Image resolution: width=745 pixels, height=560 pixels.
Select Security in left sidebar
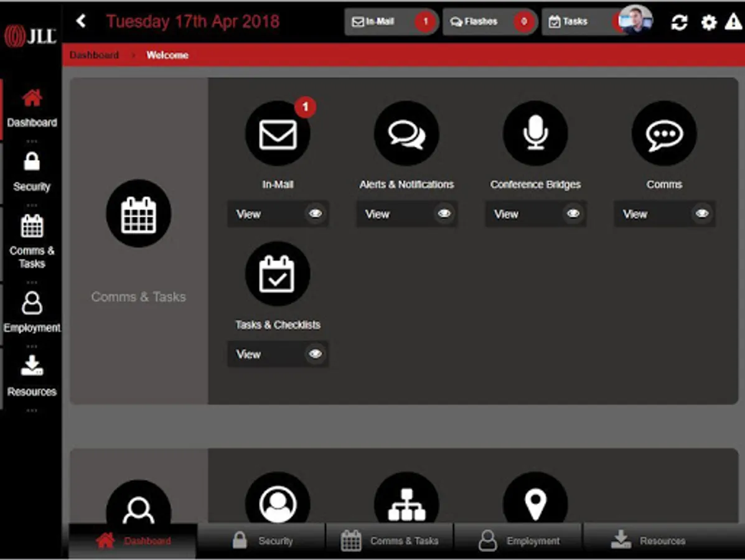pos(31,172)
